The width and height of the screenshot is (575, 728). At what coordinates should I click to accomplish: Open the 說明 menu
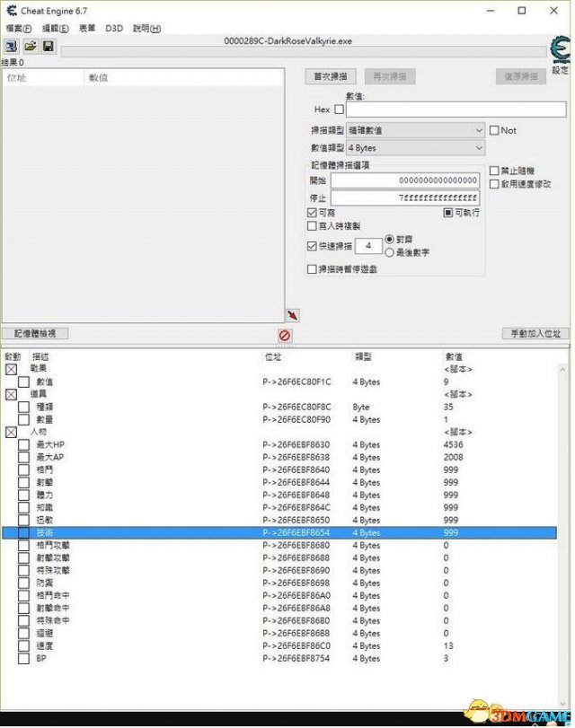tap(146, 29)
